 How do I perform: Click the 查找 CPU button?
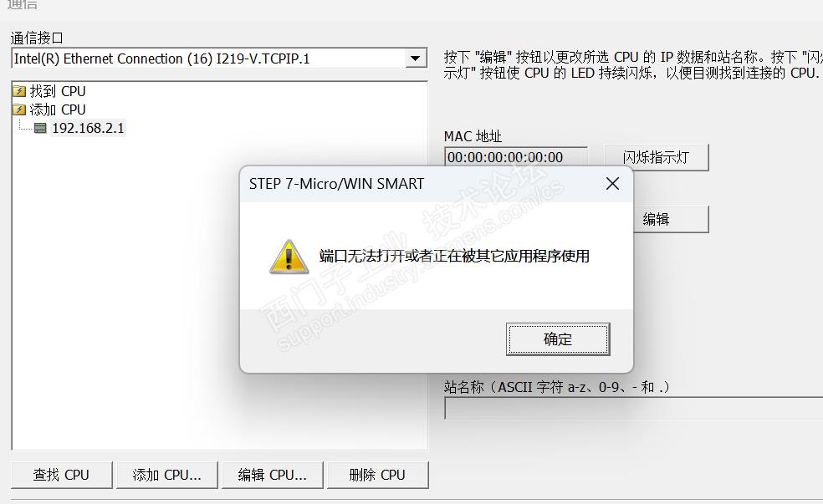pos(61,475)
